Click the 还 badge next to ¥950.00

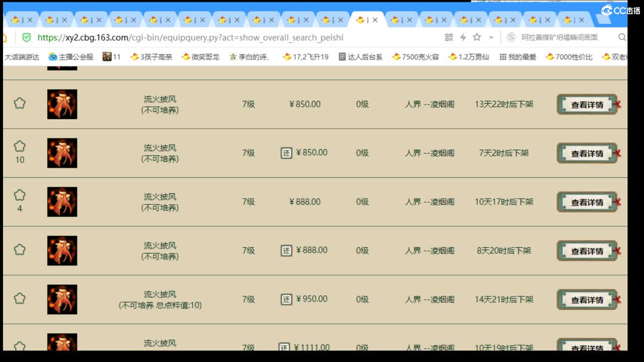coord(286,299)
